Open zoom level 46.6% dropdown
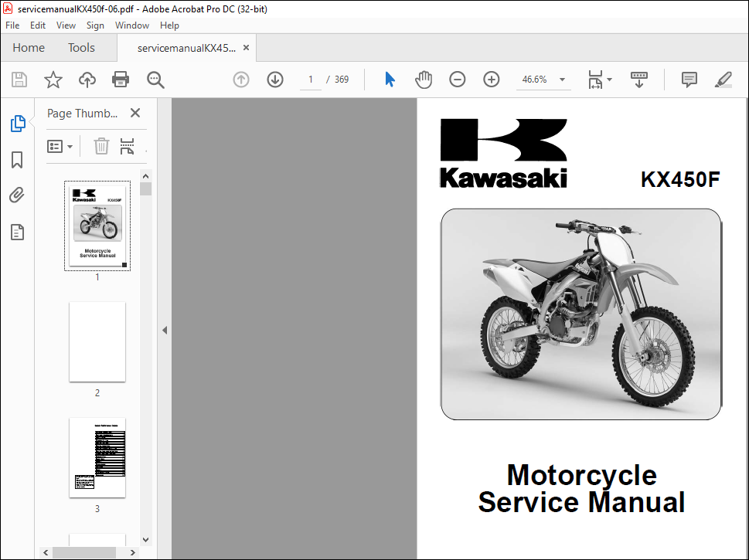 pyautogui.click(x=543, y=80)
